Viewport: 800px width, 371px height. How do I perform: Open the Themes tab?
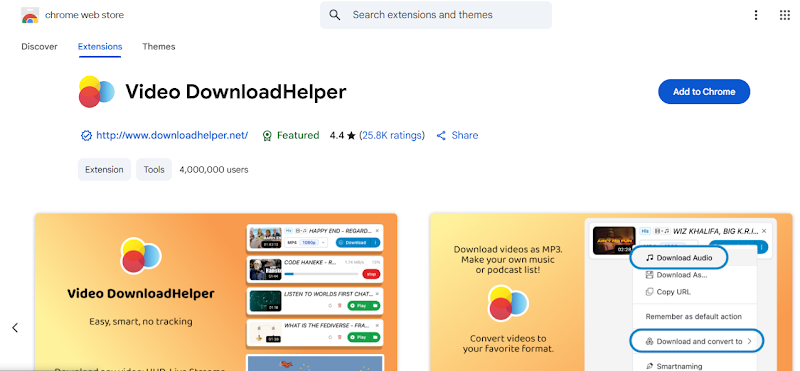click(x=159, y=46)
